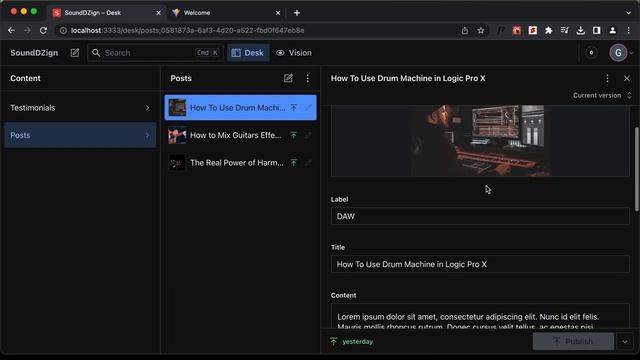This screenshot has height=360, width=640.
Task: Create new document via compose icon beside SoundDZign
Action: click(75, 53)
